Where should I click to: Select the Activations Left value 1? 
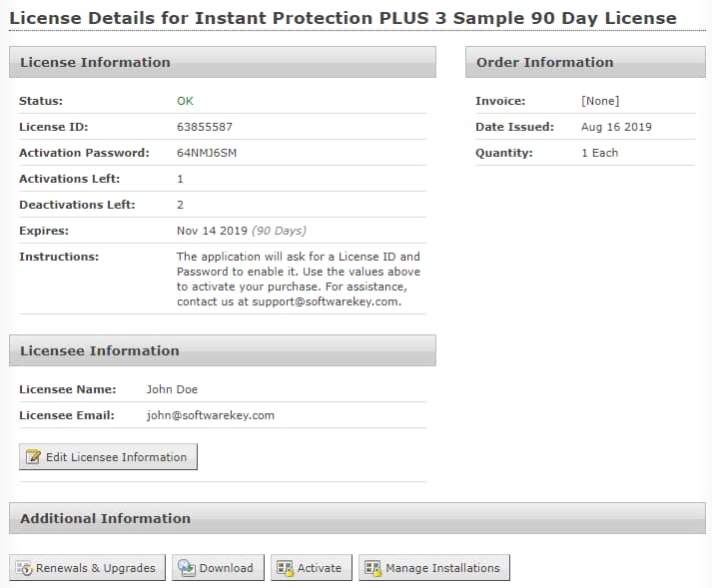[x=181, y=179]
